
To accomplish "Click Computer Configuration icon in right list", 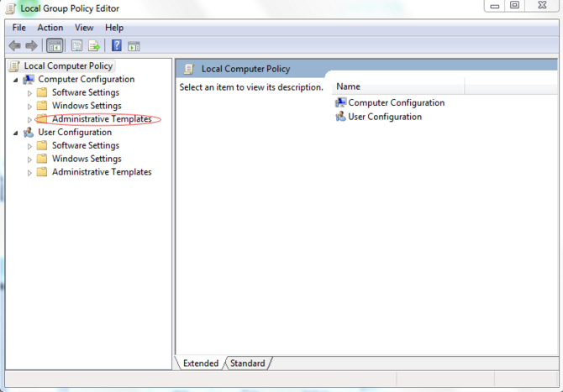I will pyautogui.click(x=340, y=102).
